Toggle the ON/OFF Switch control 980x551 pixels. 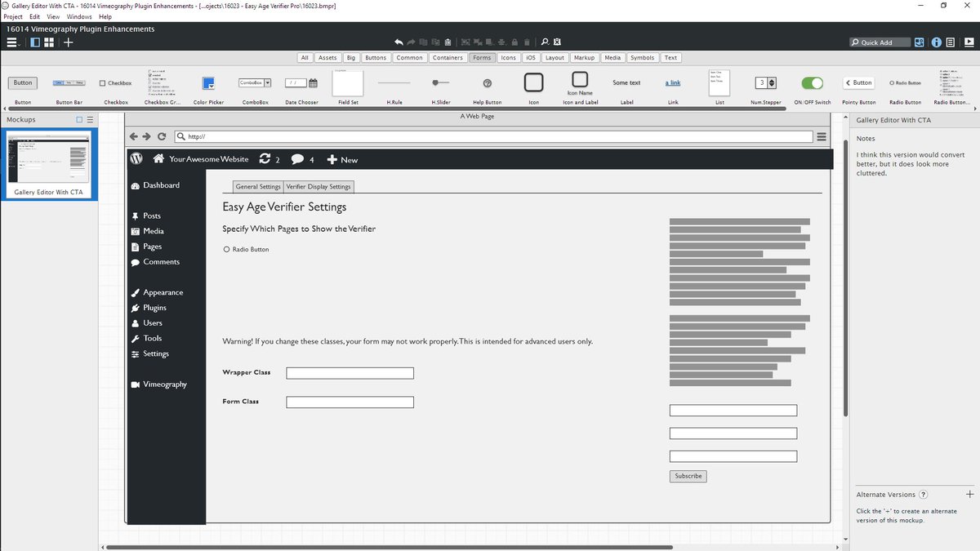(812, 82)
